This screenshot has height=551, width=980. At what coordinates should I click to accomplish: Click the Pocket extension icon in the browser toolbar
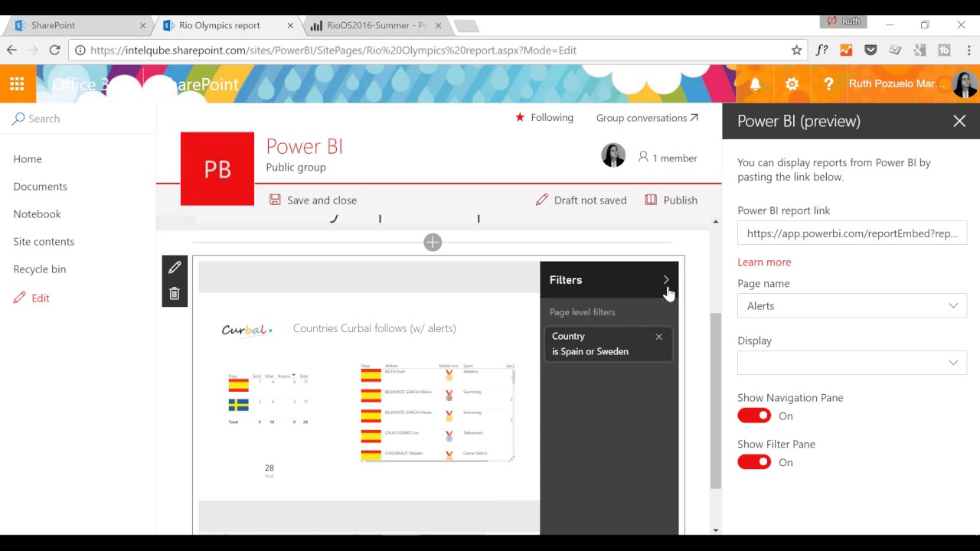pos(871,50)
